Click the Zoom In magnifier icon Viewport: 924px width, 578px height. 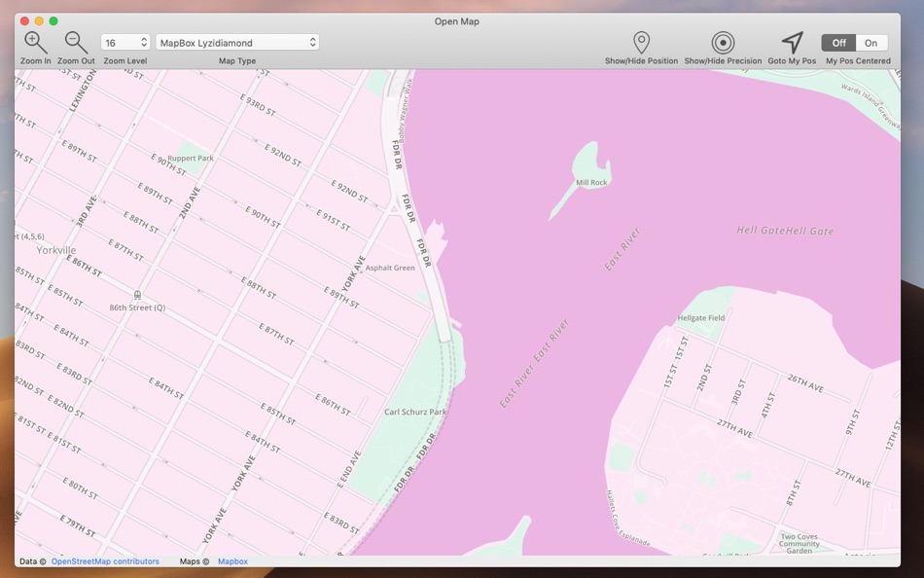[35, 43]
